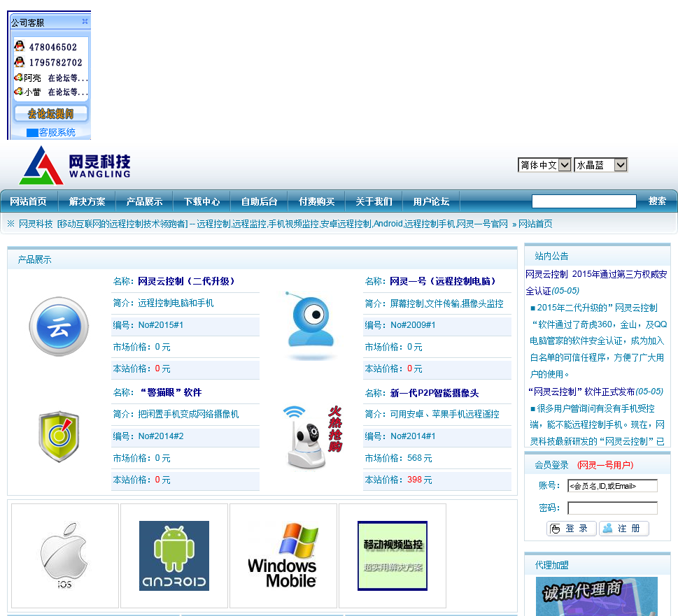Open the 解决方案 menu item
Image resolution: width=678 pixels, height=616 pixels.
click(87, 201)
